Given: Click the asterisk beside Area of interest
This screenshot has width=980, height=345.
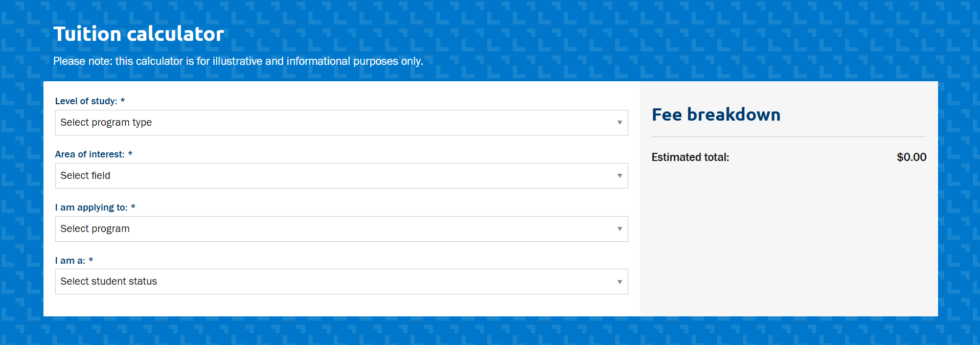Looking at the screenshot, I should tap(131, 153).
